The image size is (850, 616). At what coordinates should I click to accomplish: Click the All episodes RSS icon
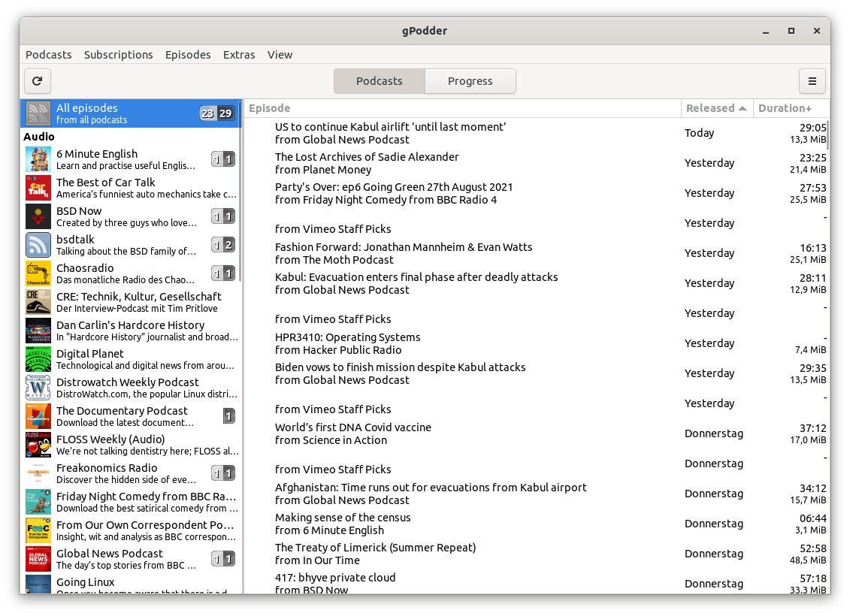38,113
